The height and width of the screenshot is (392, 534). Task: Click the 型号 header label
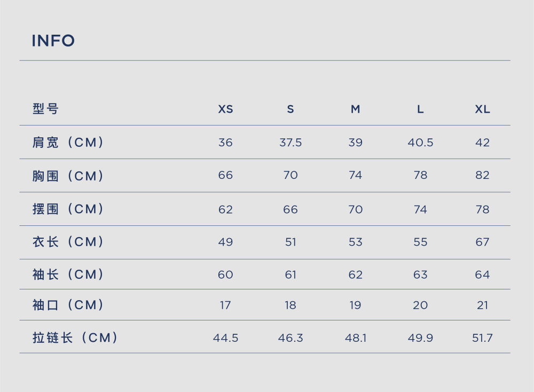(x=45, y=109)
